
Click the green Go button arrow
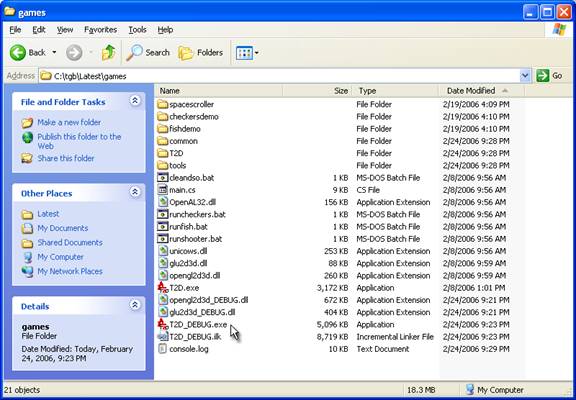coord(542,76)
